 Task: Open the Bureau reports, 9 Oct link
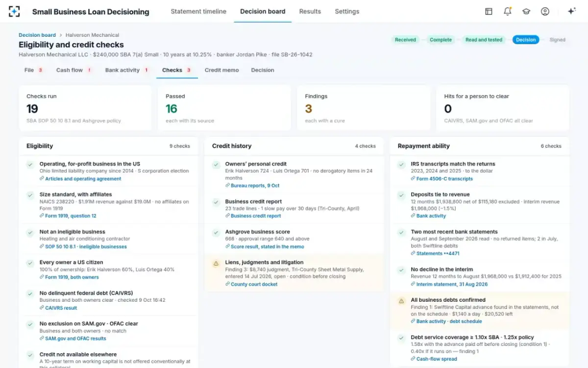point(255,185)
